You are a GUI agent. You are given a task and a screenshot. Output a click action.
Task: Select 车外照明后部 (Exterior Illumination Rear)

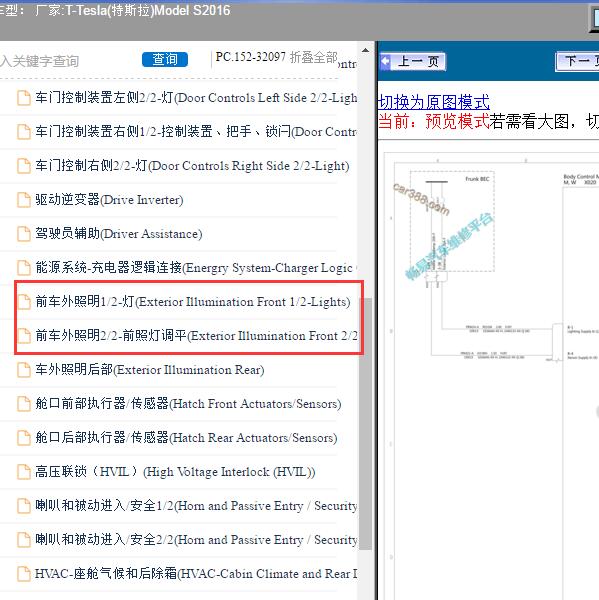150,370
